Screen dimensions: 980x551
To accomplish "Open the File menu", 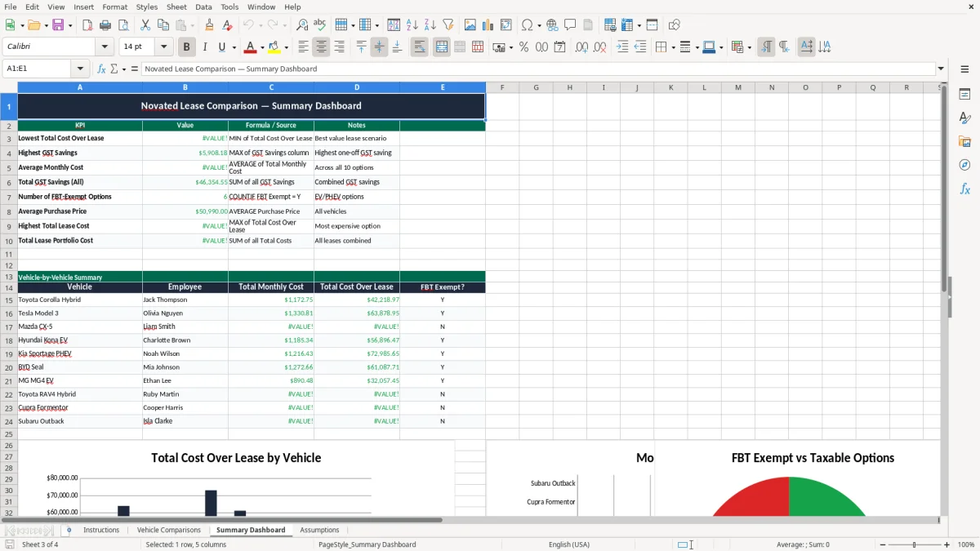I will click(x=10, y=7).
